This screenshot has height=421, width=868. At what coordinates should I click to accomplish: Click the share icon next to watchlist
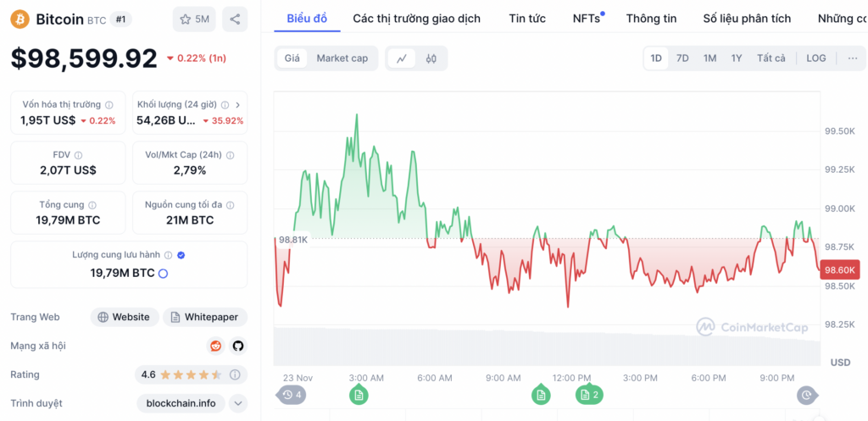(x=235, y=19)
